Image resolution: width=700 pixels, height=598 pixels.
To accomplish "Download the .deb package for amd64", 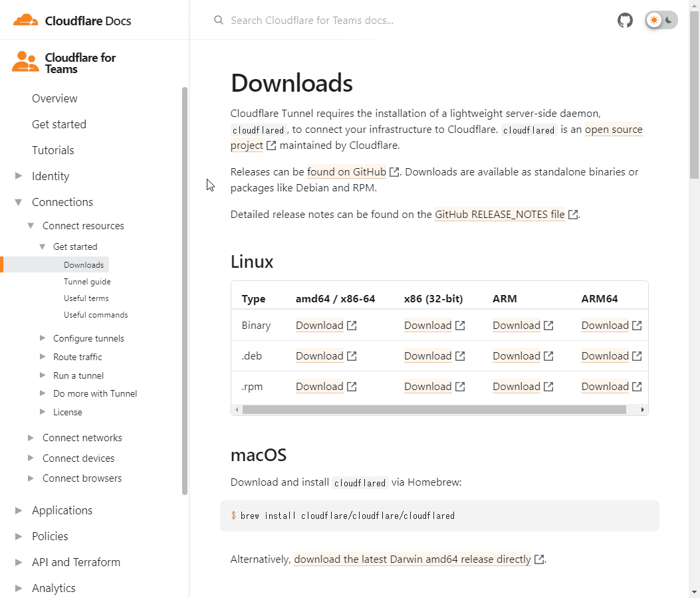I will click(320, 355).
